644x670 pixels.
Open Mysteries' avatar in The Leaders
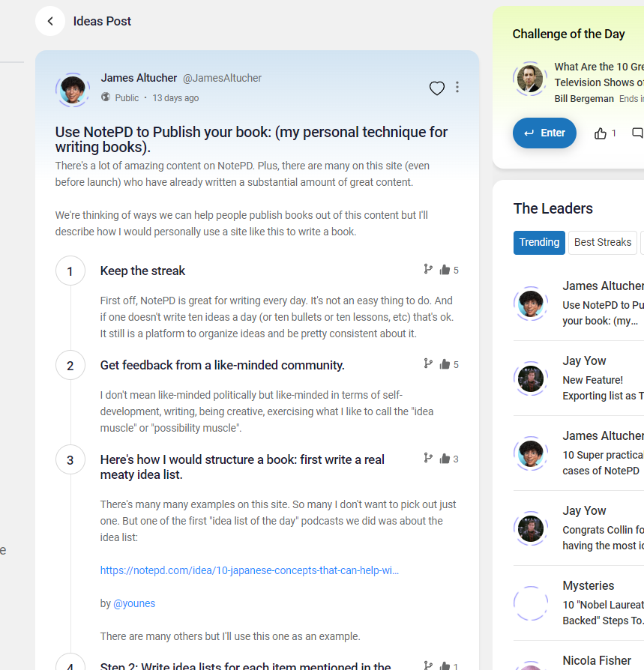[531, 603]
